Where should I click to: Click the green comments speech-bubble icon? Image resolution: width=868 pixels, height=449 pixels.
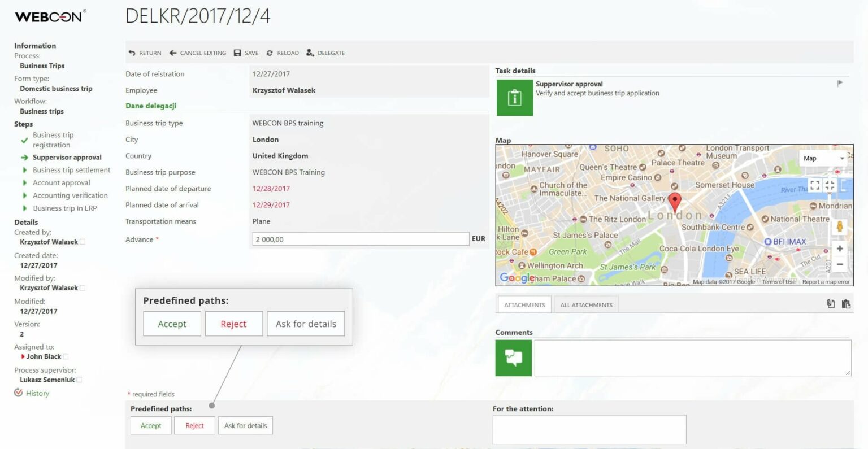click(x=514, y=358)
